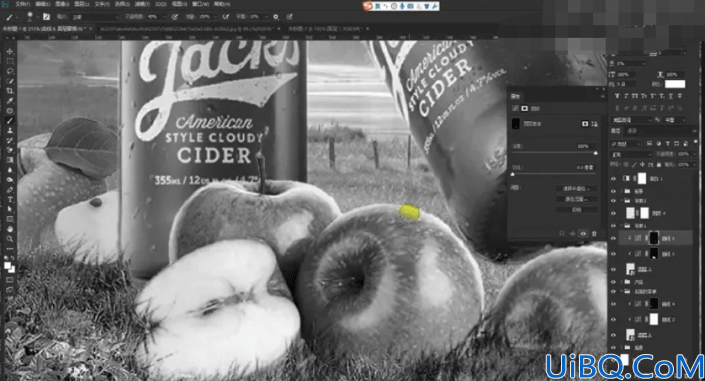Select the Rectangular Marquee tool
Image resolution: width=705 pixels, height=381 pixels.
[9, 62]
